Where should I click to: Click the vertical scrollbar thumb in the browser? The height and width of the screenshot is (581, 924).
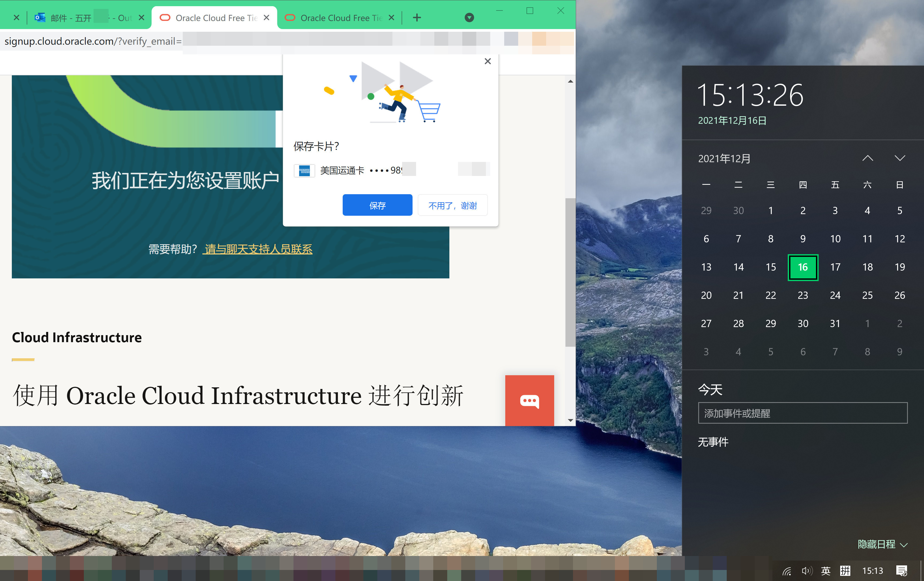(x=570, y=272)
